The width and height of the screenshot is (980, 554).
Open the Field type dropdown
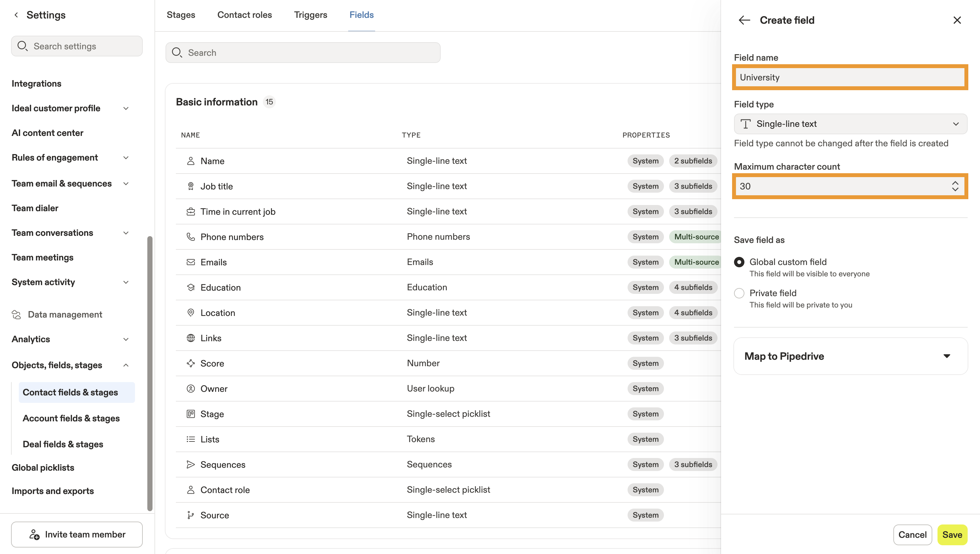pyautogui.click(x=851, y=124)
